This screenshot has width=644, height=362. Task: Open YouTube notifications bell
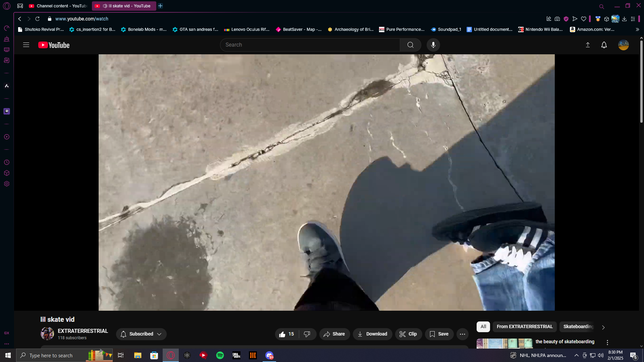point(604,45)
